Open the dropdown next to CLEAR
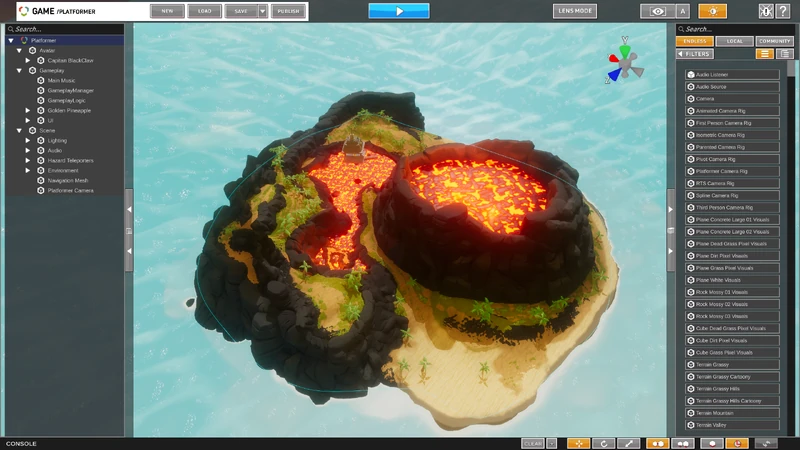Image resolution: width=800 pixels, height=450 pixels. tap(552, 443)
